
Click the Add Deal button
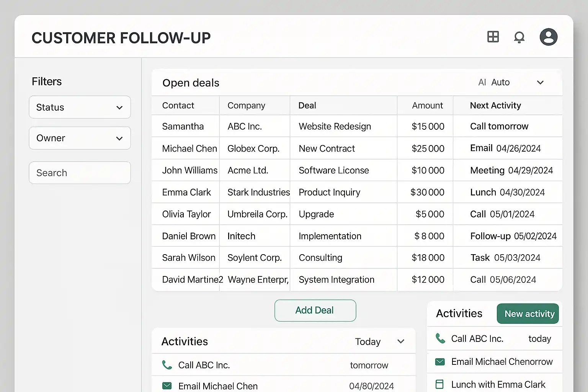coord(315,310)
